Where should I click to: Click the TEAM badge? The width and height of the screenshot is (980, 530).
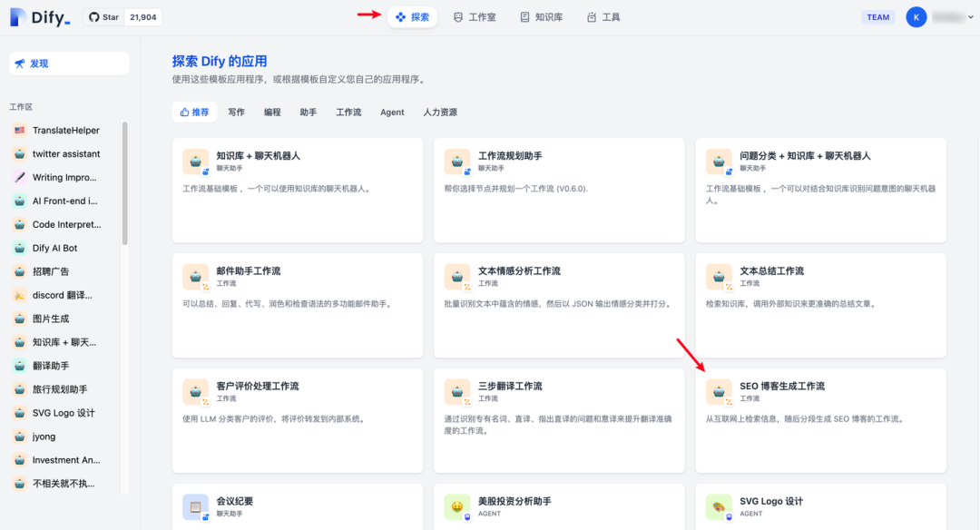[x=877, y=16]
